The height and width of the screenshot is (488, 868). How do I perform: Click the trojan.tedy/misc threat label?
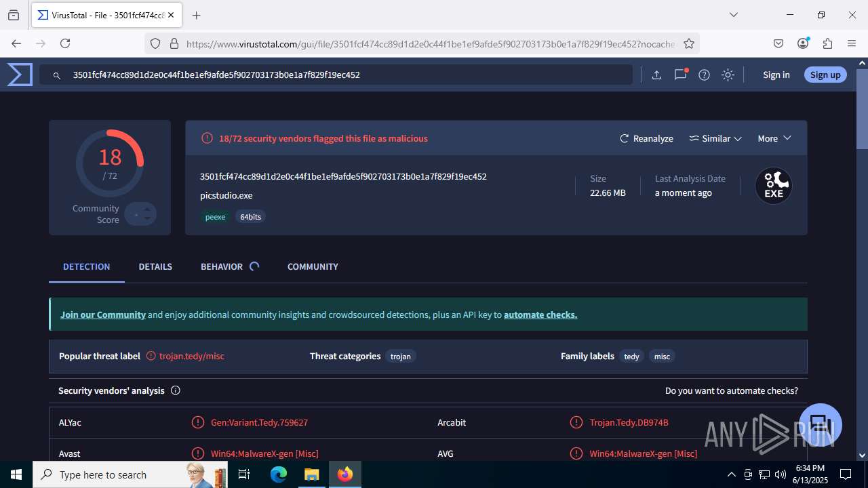192,356
